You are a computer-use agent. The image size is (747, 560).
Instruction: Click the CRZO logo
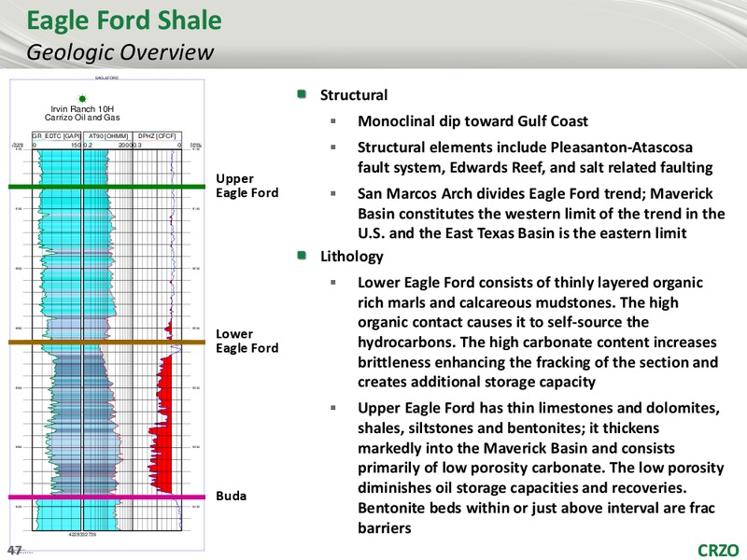coord(718,550)
